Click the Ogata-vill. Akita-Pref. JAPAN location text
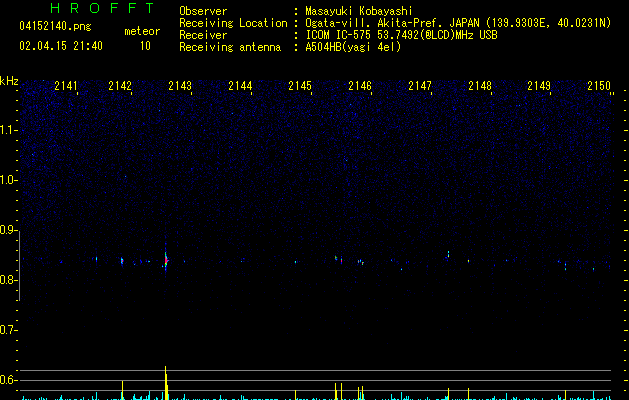The image size is (629, 400). pos(458,23)
